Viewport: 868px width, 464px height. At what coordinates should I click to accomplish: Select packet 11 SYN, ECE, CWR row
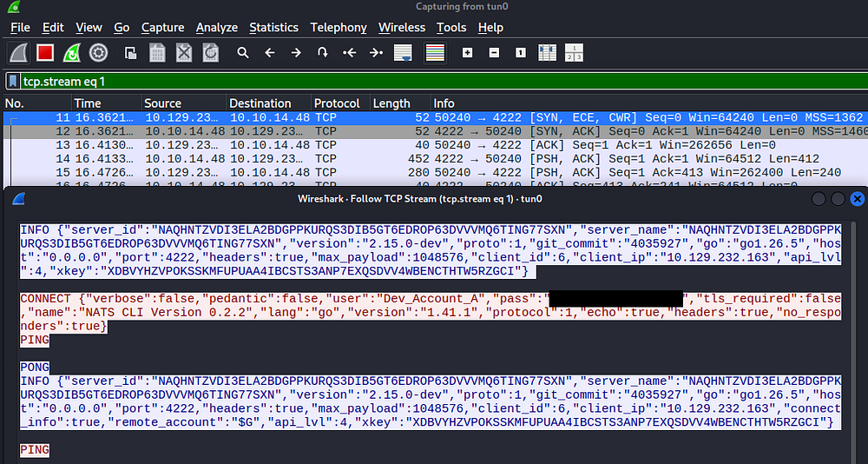pos(435,117)
